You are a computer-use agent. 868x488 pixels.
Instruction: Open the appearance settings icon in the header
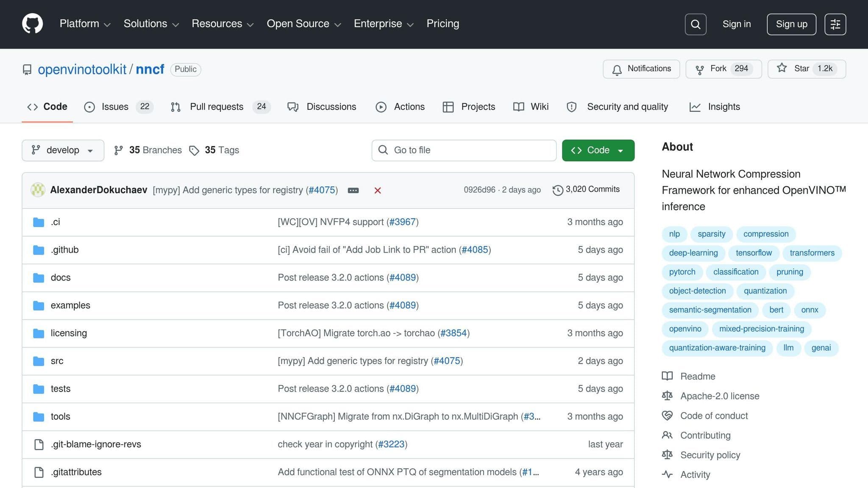pos(835,24)
